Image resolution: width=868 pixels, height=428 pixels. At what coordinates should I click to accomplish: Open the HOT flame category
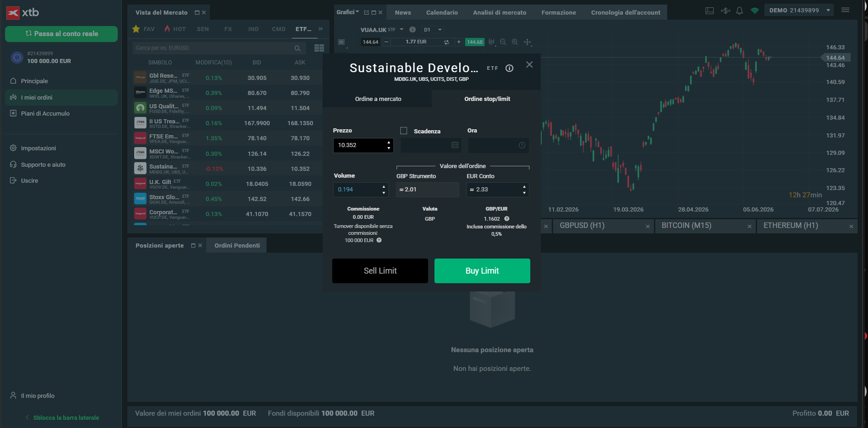(175, 29)
